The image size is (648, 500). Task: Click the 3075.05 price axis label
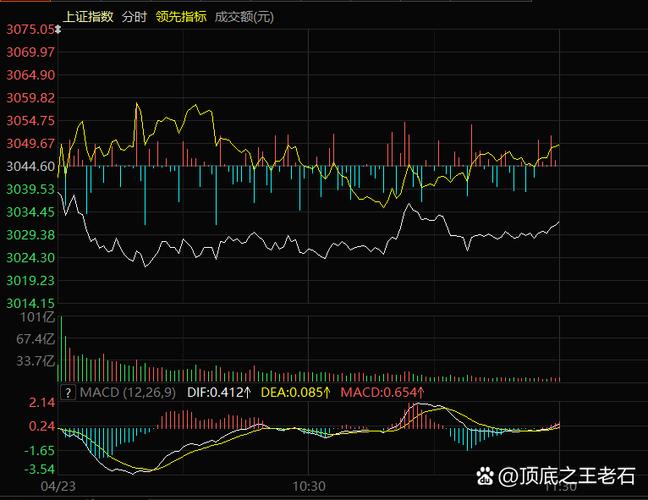coord(30,29)
